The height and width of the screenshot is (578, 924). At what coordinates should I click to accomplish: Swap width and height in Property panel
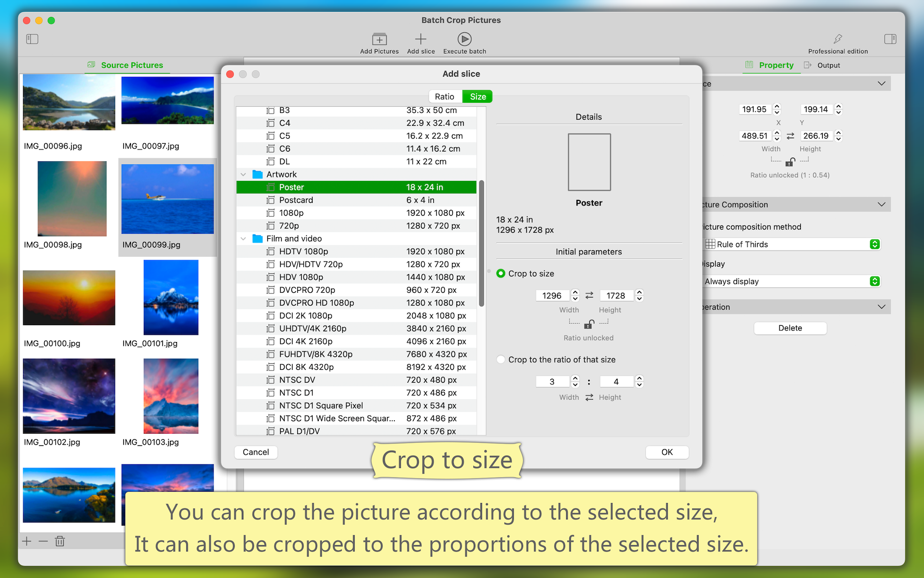tap(791, 136)
